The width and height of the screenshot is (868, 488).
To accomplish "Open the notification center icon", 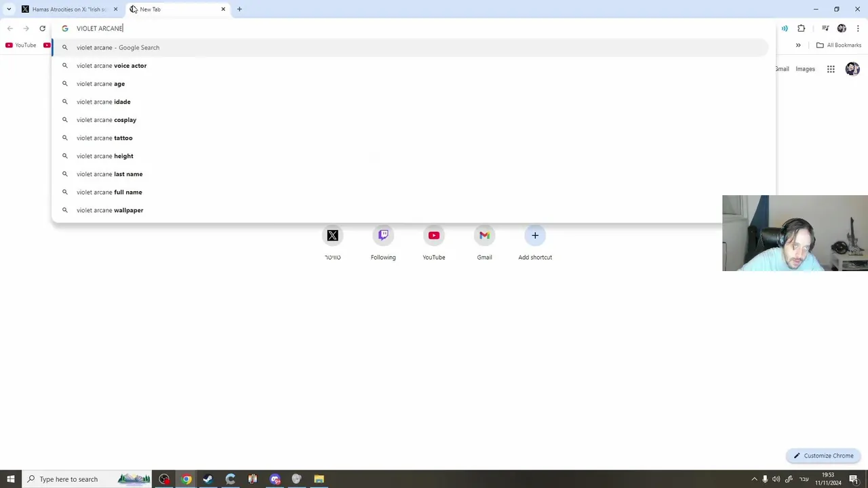I will point(854,479).
